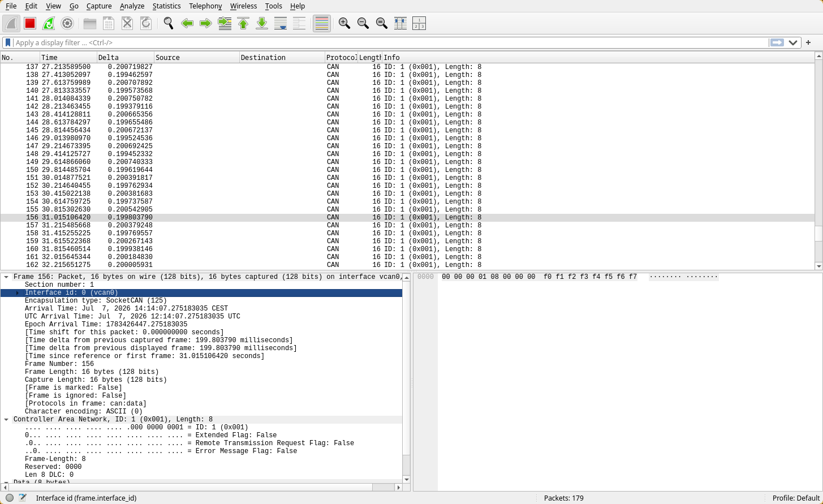This screenshot has width=823, height=504.
Task: Click the save capture file icon
Action: pos(109,23)
